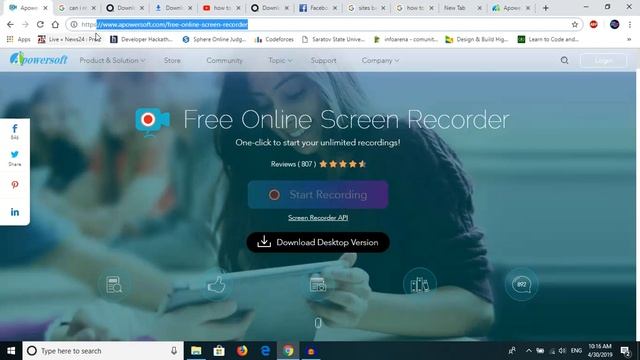
Task: Launch Microsoft Edge from taskbar
Action: [x=265, y=351]
